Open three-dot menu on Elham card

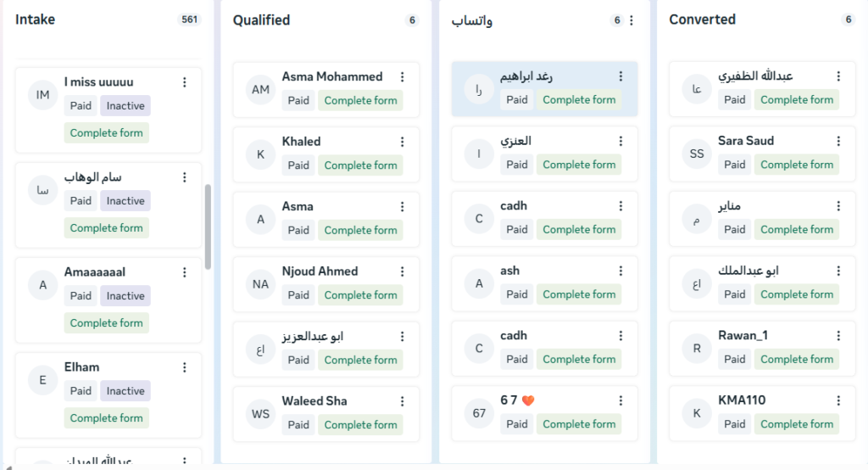pyautogui.click(x=185, y=367)
